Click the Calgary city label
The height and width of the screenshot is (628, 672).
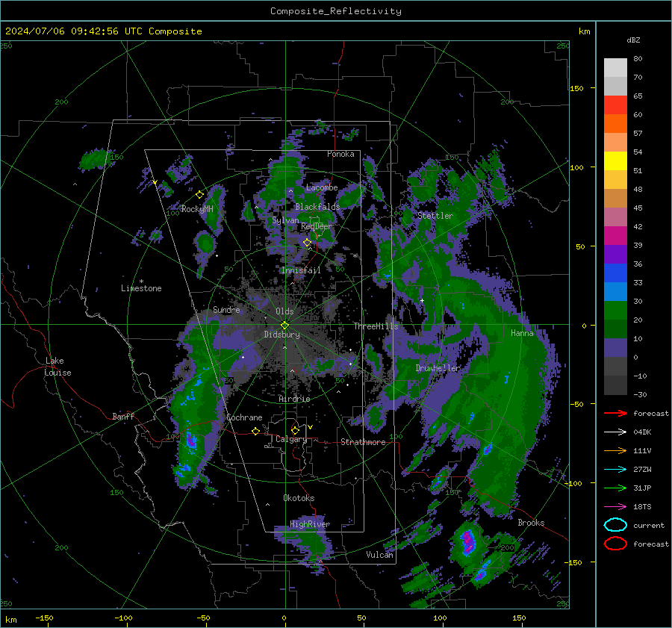coord(291,439)
